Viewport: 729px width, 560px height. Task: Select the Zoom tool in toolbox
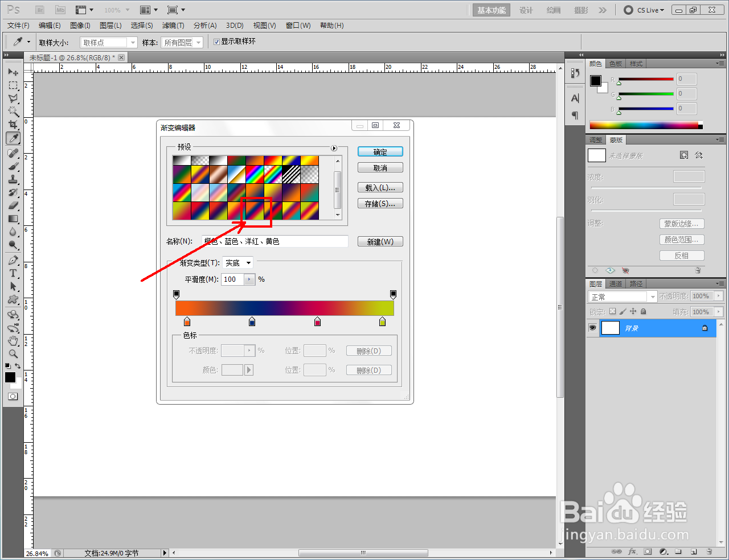tap(13, 353)
